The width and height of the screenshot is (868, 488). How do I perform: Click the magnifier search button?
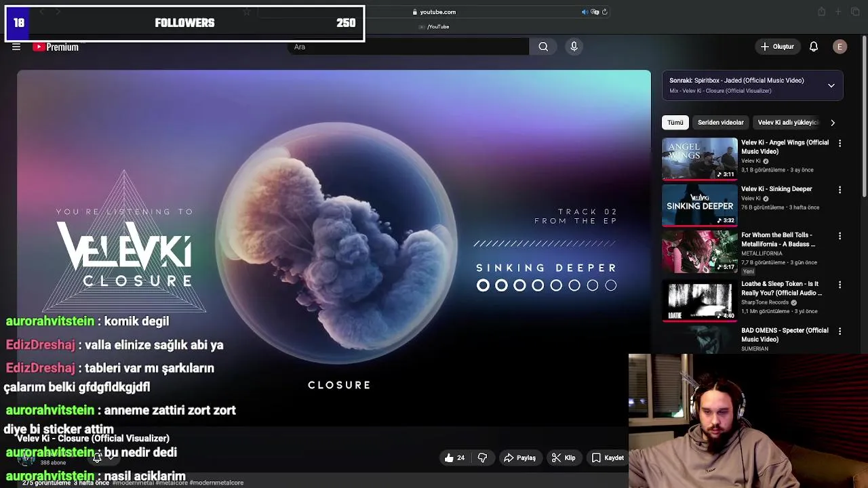click(x=543, y=47)
